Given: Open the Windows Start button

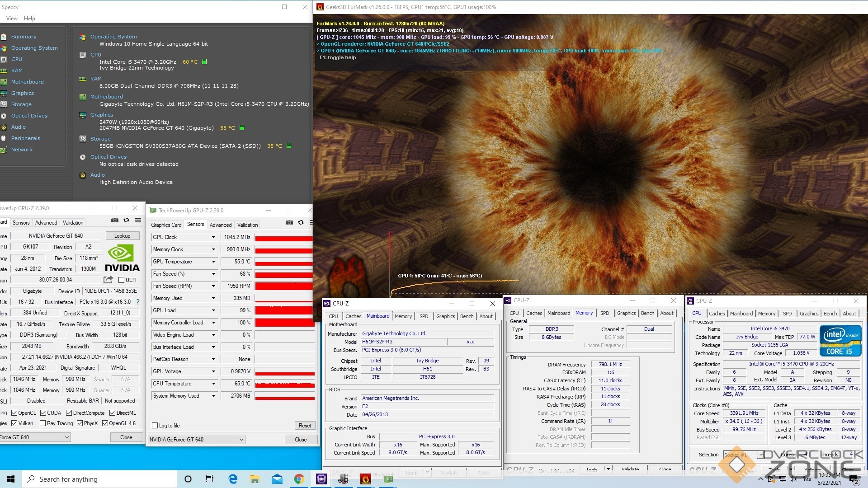Looking at the screenshot, I should pyautogui.click(x=11, y=479).
